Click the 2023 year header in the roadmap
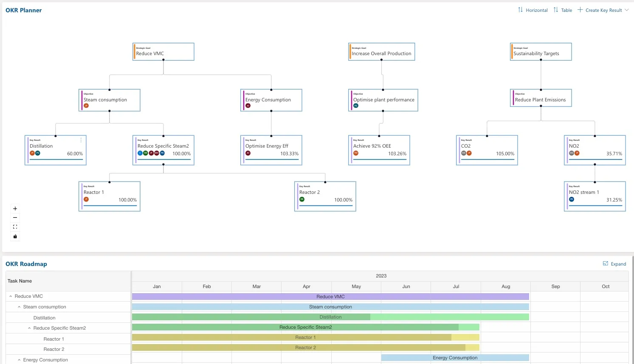 click(x=381, y=276)
